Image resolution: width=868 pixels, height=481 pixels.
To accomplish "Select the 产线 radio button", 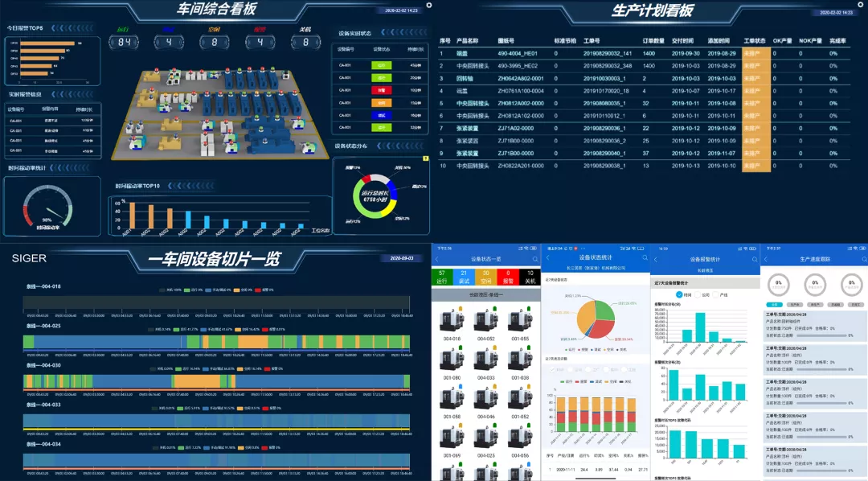I will pyautogui.click(x=717, y=295).
